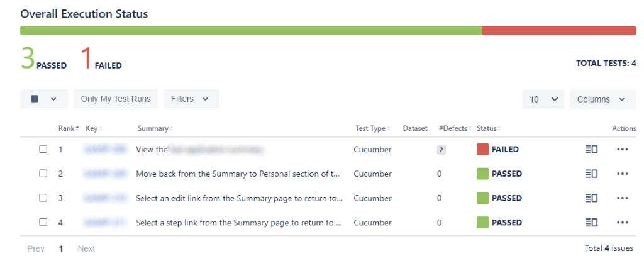Screen dimensions: 644x273
Task: Open the Columns dropdown
Action: (603, 99)
